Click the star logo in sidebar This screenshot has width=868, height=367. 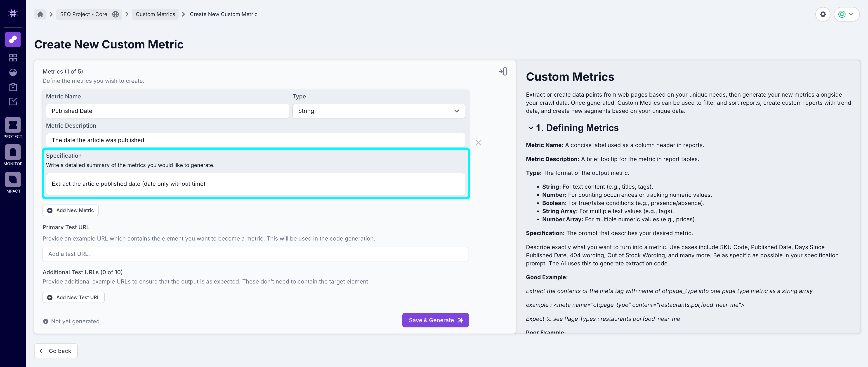(13, 14)
